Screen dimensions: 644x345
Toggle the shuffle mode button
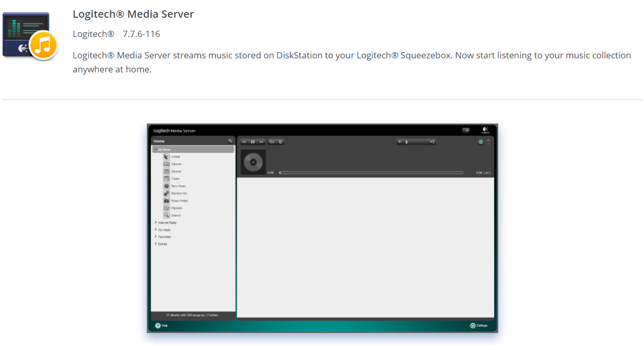click(x=280, y=142)
